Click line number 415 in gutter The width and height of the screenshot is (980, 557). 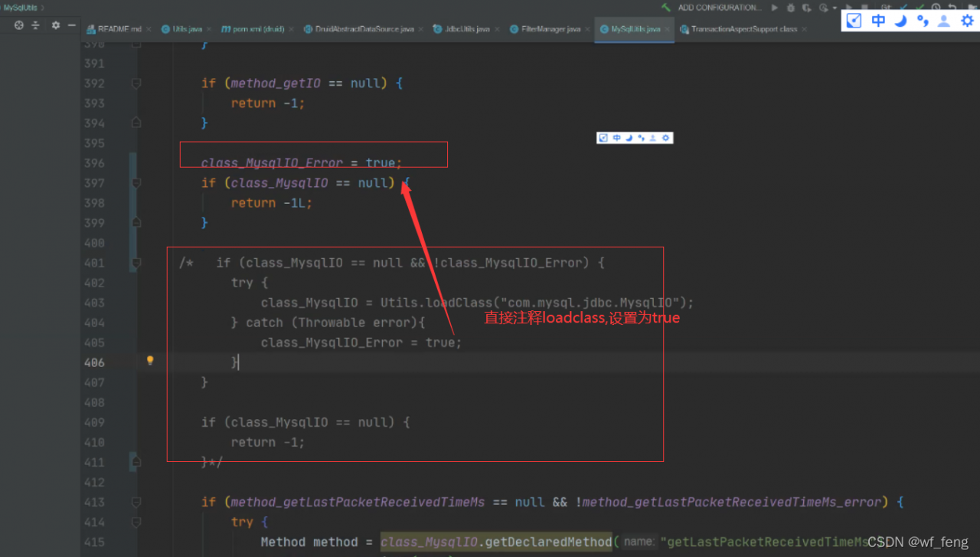[x=94, y=542]
